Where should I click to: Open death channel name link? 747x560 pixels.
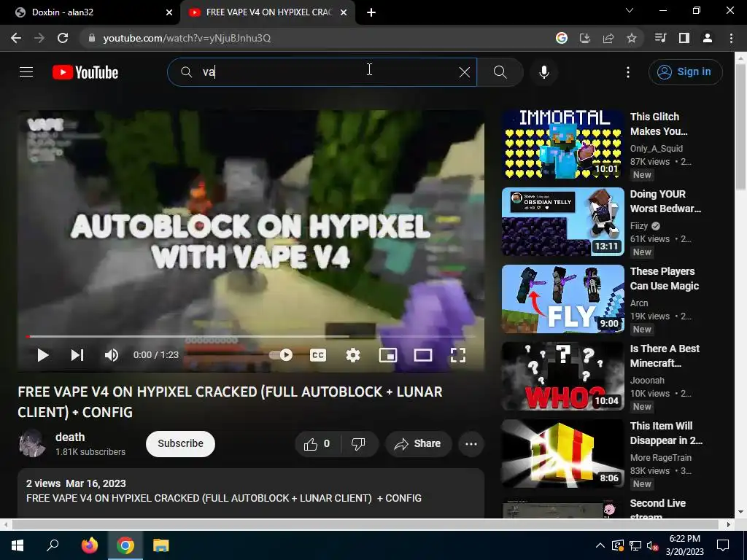[70, 437]
